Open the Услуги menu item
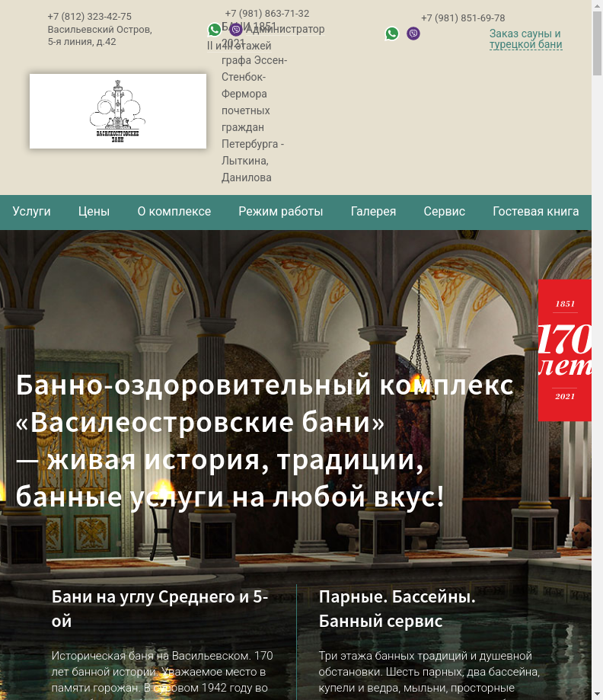The height and width of the screenshot is (700, 603). [32, 212]
